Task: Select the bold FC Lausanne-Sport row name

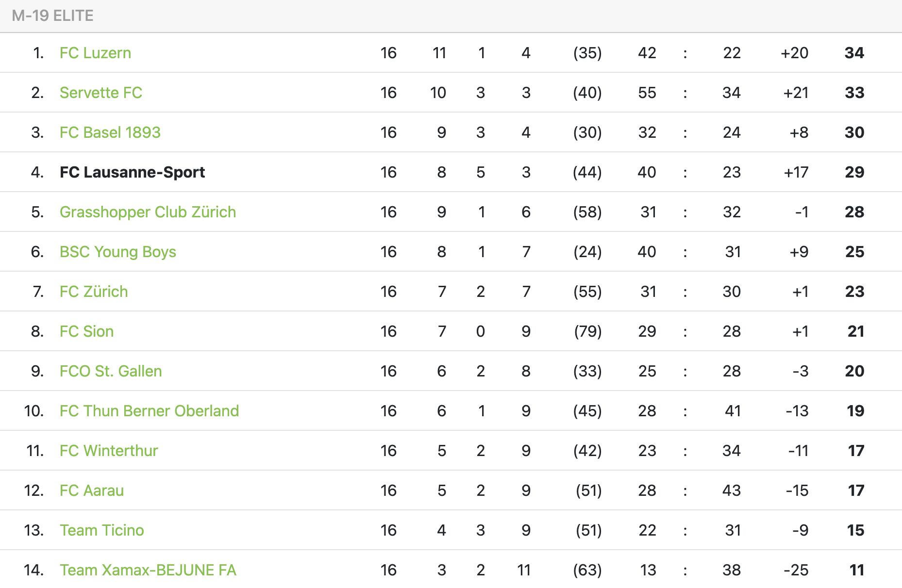Action: [132, 172]
